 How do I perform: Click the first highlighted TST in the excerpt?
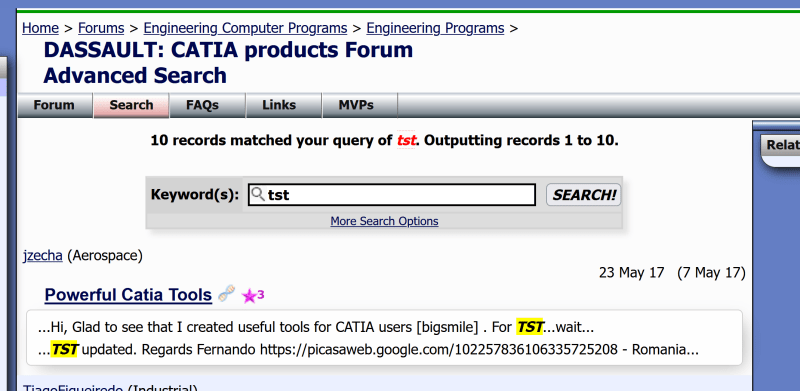point(530,327)
